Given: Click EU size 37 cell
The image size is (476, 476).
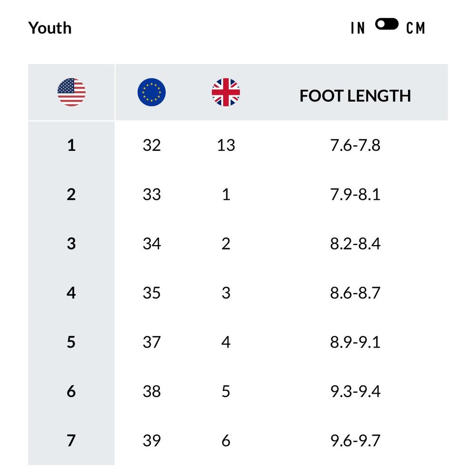Looking at the screenshot, I should (151, 342).
